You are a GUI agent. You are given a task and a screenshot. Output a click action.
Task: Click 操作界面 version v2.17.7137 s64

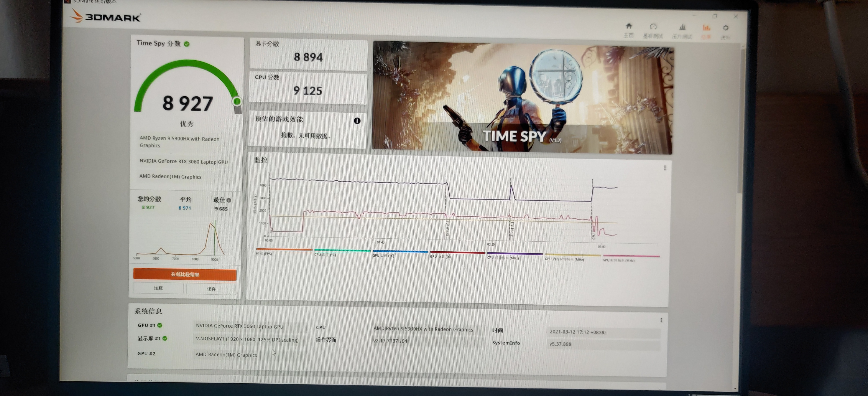coord(390,341)
